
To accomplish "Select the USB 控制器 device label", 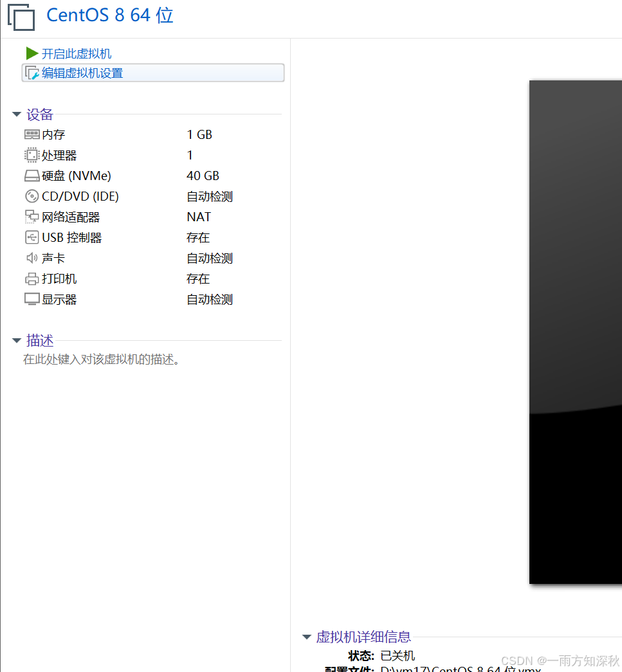I will (72, 237).
